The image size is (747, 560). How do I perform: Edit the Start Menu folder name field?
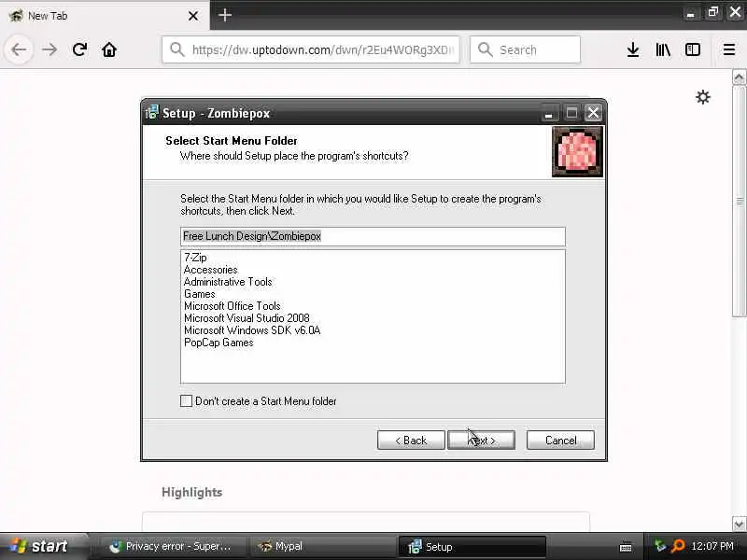[373, 236]
